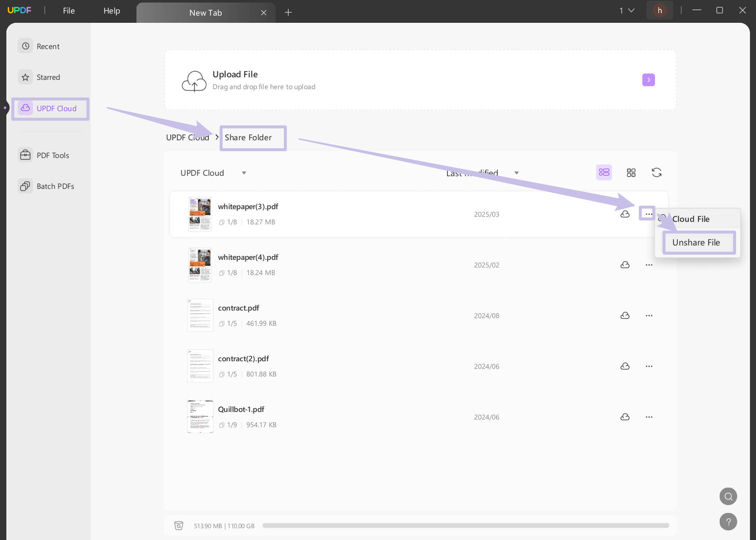Image resolution: width=756 pixels, height=540 pixels.
Task: Select Unshare File from context menu
Action: (x=696, y=243)
